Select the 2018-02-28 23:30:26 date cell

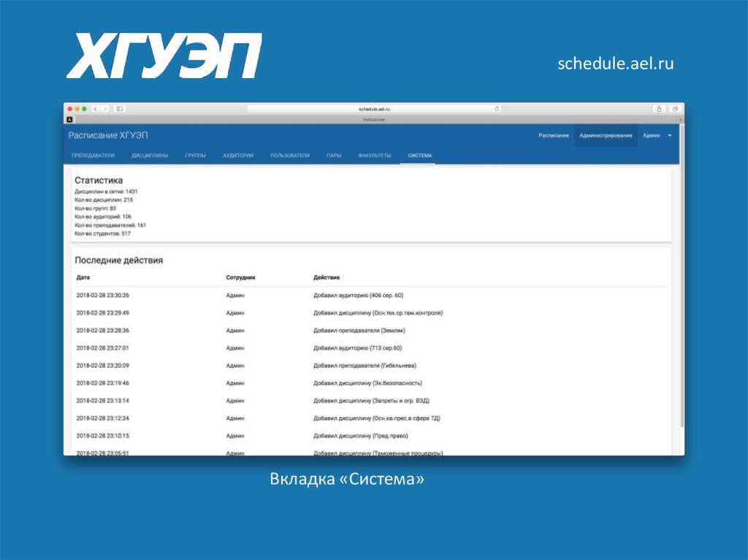[x=102, y=295]
